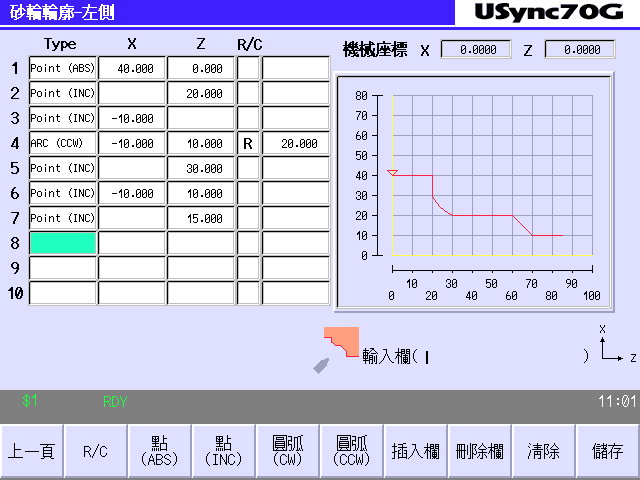Select the 點 (ABS) point softkey
640x480 pixels.
[x=160, y=451]
